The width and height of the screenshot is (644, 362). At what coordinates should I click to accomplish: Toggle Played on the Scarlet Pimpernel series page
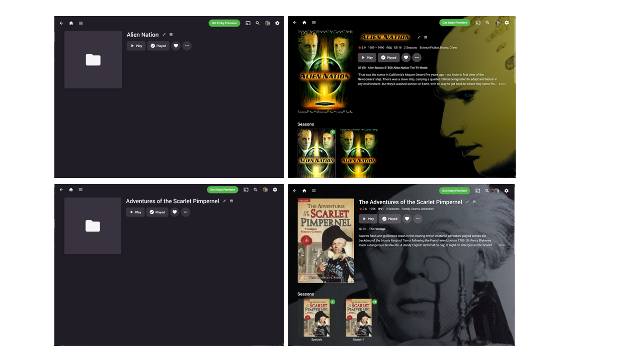(x=390, y=219)
